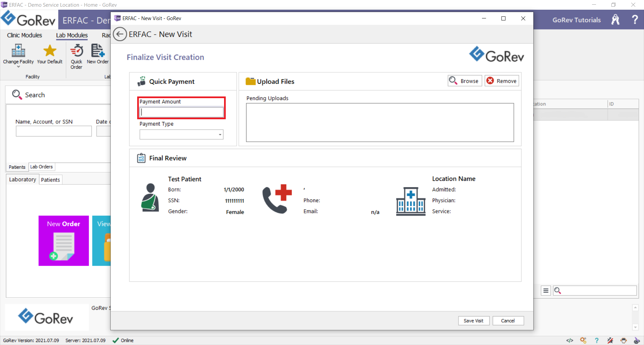
Task: Click the hamburger menu icon beside grid search
Action: pos(546,290)
